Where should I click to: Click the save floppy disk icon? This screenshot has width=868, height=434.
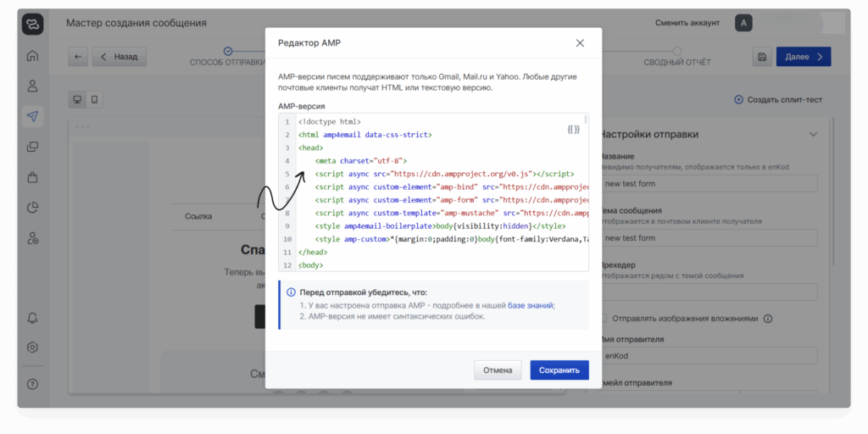pyautogui.click(x=762, y=57)
